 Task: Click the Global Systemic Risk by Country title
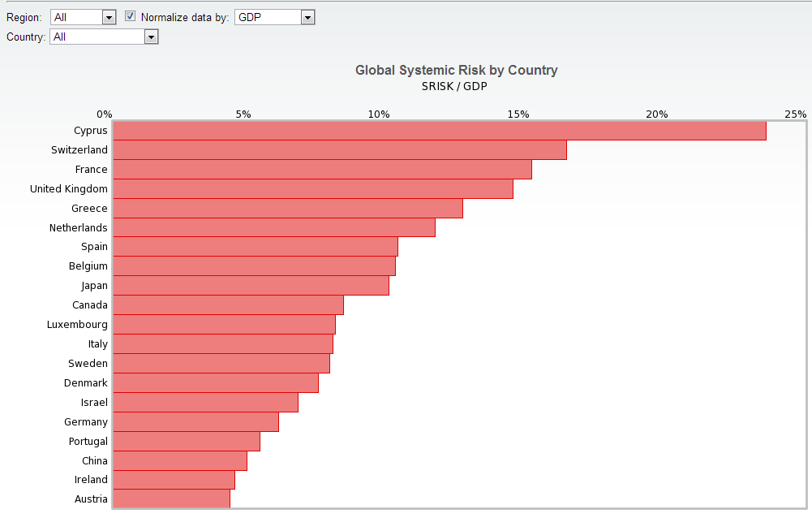click(456, 71)
